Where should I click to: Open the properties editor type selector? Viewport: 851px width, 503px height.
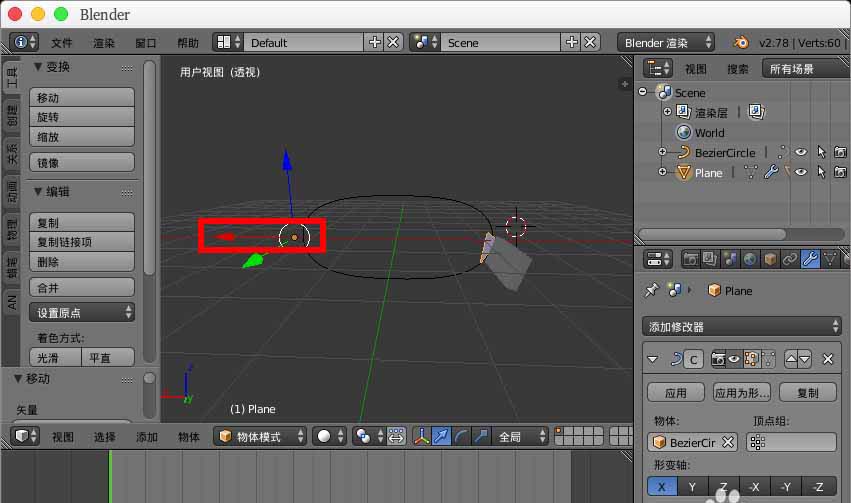pyautogui.click(x=658, y=259)
